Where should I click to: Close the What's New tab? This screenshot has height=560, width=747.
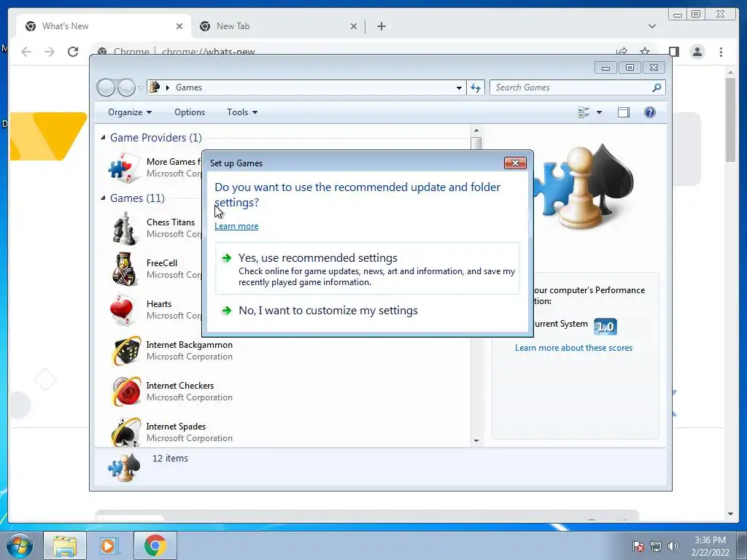(179, 26)
